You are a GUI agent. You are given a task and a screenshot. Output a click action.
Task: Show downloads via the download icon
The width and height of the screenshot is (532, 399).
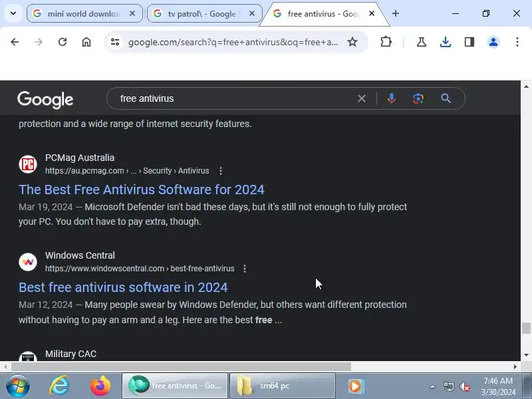click(x=445, y=42)
